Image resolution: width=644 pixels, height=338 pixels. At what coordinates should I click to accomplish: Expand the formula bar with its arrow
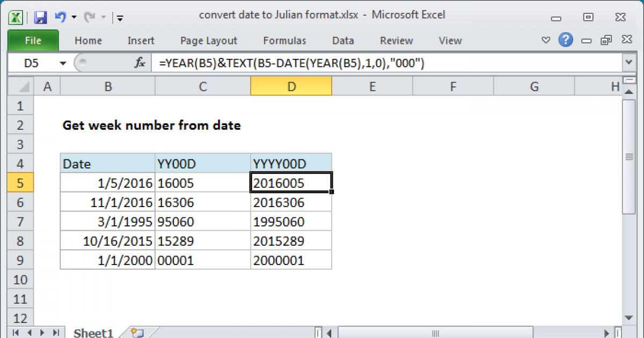(628, 63)
